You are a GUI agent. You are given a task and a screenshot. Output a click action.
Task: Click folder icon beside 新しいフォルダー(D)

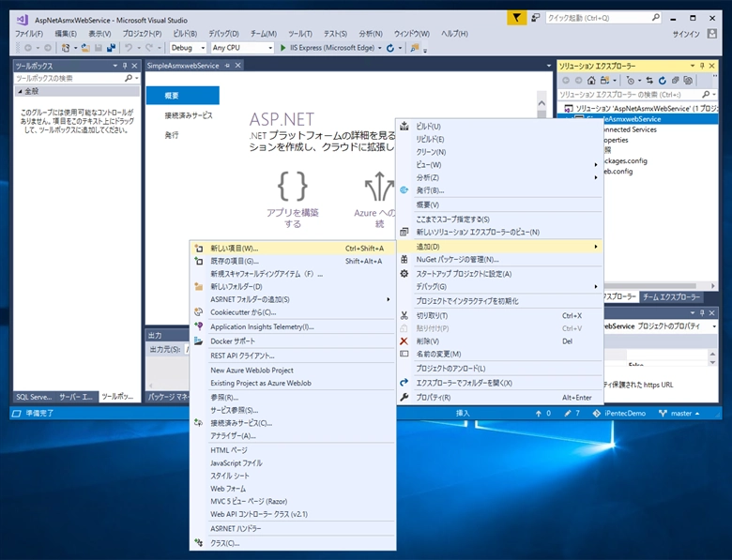click(x=198, y=286)
